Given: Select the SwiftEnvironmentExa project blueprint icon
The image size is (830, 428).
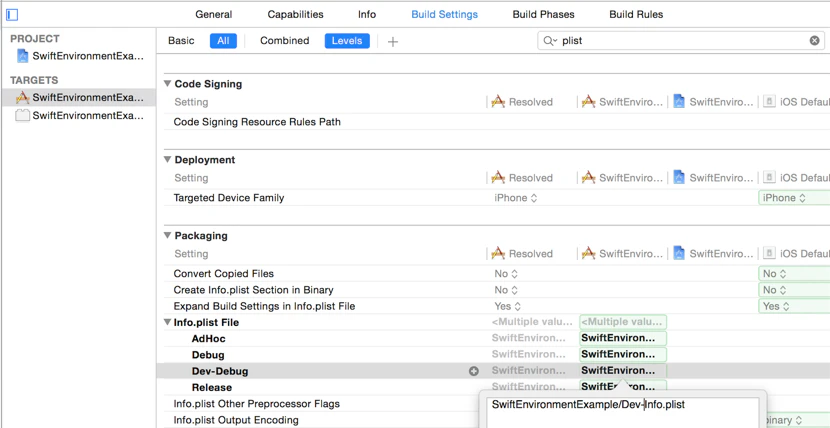Looking at the screenshot, I should (22, 56).
